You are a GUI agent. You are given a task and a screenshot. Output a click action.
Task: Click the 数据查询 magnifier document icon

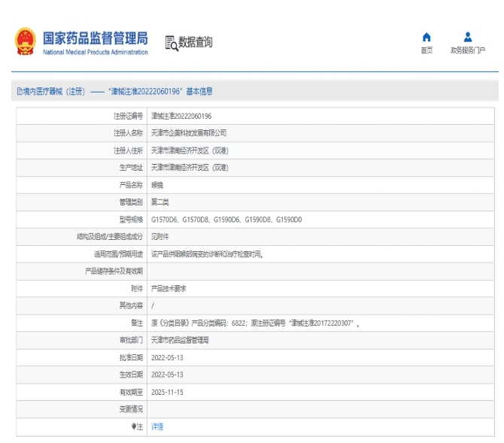(x=170, y=43)
